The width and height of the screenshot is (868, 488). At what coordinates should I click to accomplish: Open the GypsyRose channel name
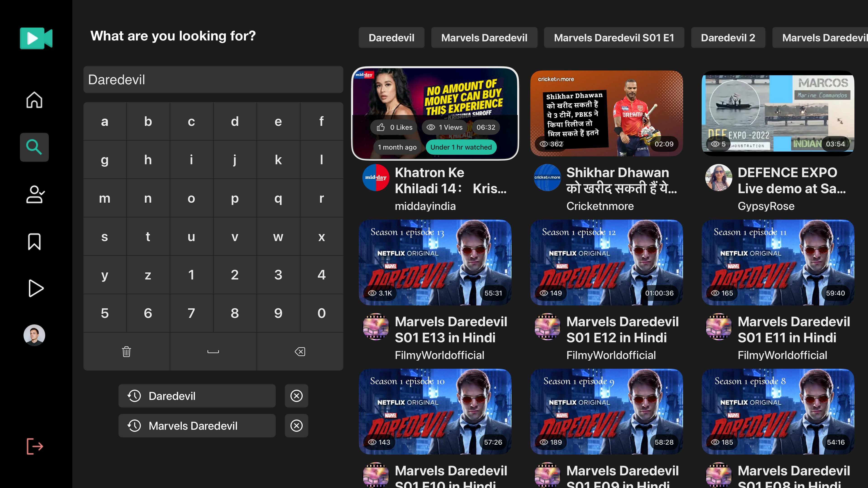point(766,206)
